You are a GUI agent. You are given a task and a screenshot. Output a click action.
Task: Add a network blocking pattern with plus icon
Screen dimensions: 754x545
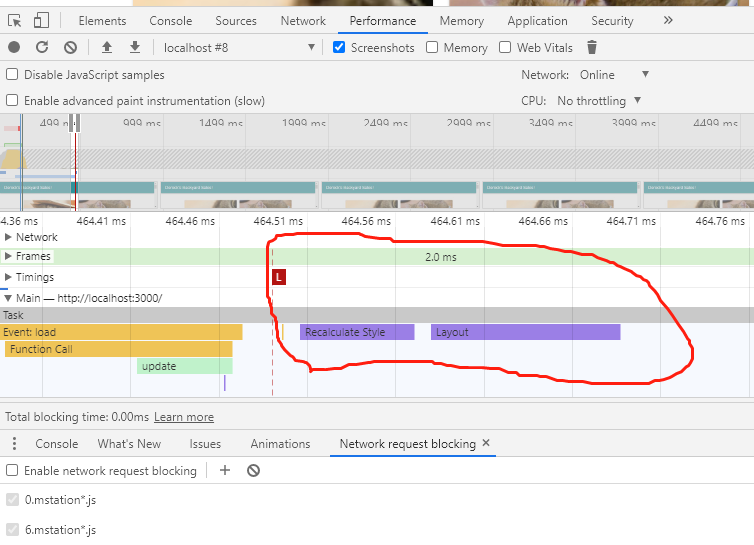(x=225, y=470)
